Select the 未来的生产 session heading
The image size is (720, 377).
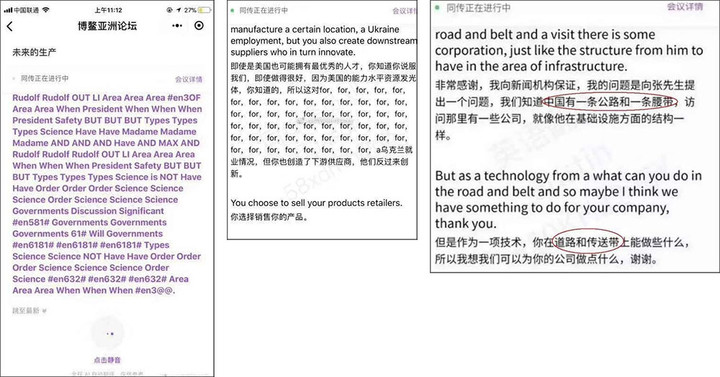tap(34, 52)
